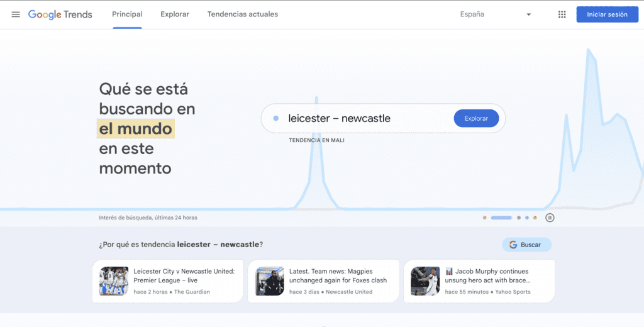
Task: Click Newcastle United article thumbnail
Action: coord(269,281)
